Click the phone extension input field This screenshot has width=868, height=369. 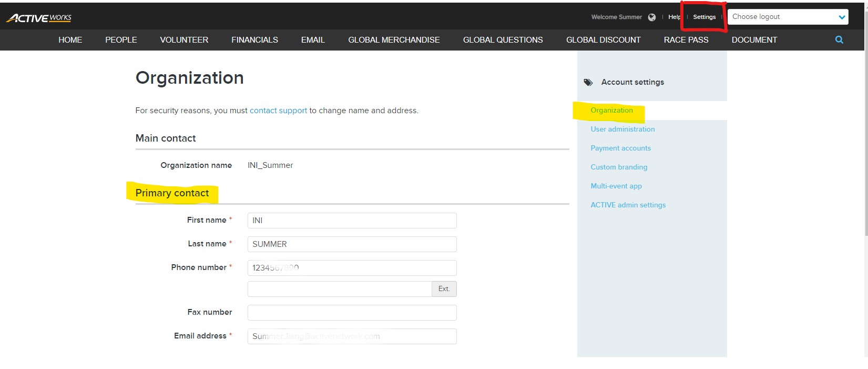click(340, 289)
